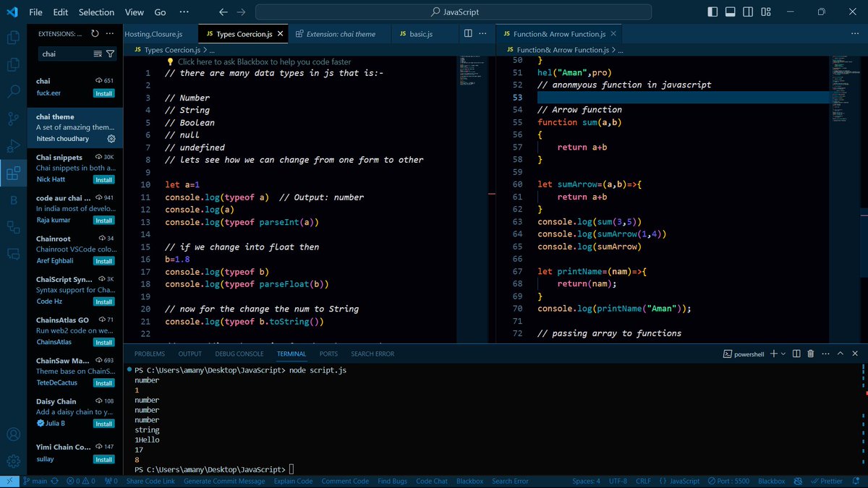Go forward with the navigation arrow
This screenshot has height=488, width=868.
242,12
